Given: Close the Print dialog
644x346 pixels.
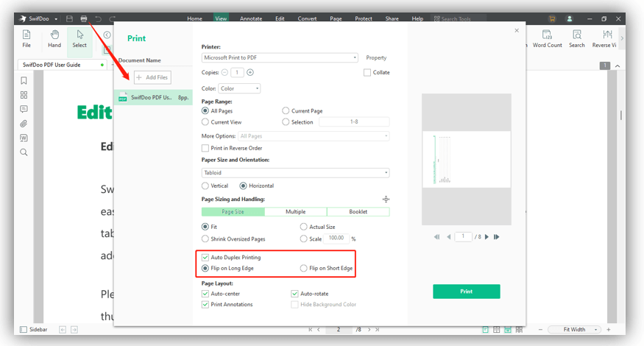Looking at the screenshot, I should pos(517,30).
